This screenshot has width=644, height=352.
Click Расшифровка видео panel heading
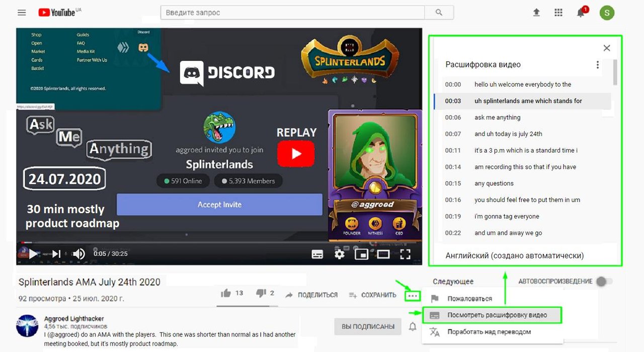pos(483,65)
